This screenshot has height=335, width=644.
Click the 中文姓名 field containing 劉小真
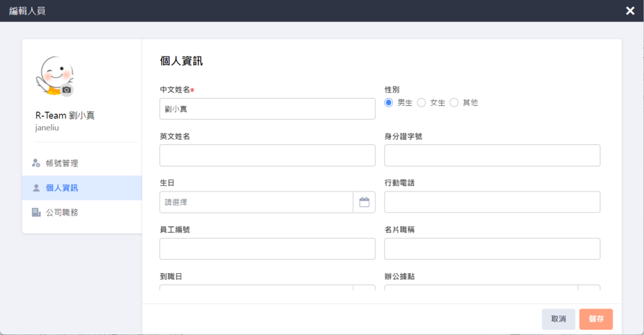(x=267, y=109)
